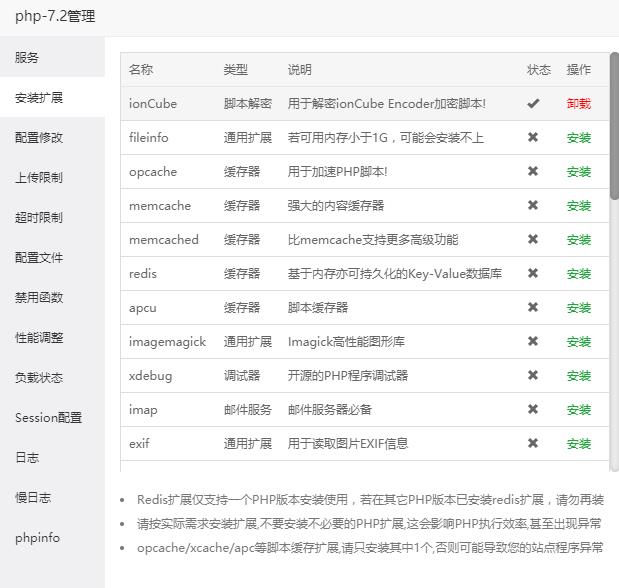The width and height of the screenshot is (619, 588).
Task: Click the 邮件服务 type cell
Action: (x=248, y=410)
